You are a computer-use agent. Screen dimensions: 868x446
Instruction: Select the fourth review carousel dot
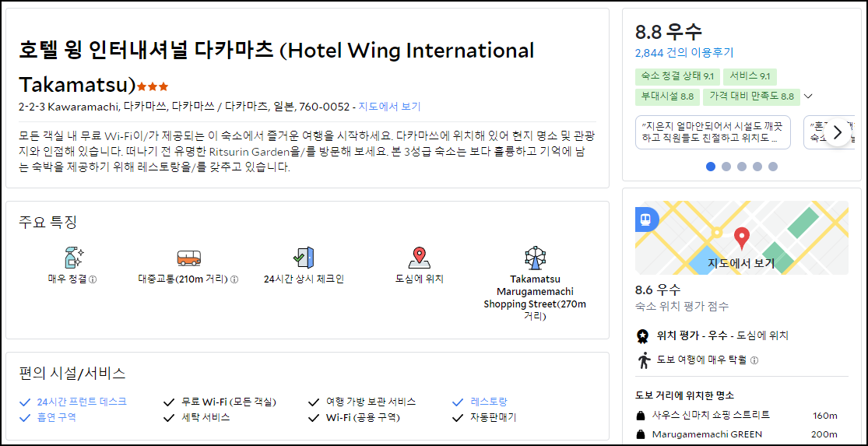tap(757, 167)
